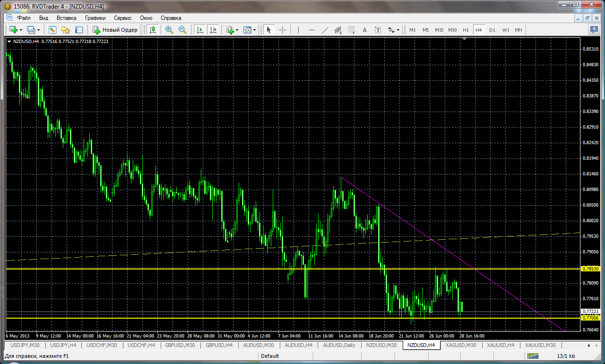Switch to D1 timeframe
This screenshot has height=364, width=605.
[x=492, y=30]
